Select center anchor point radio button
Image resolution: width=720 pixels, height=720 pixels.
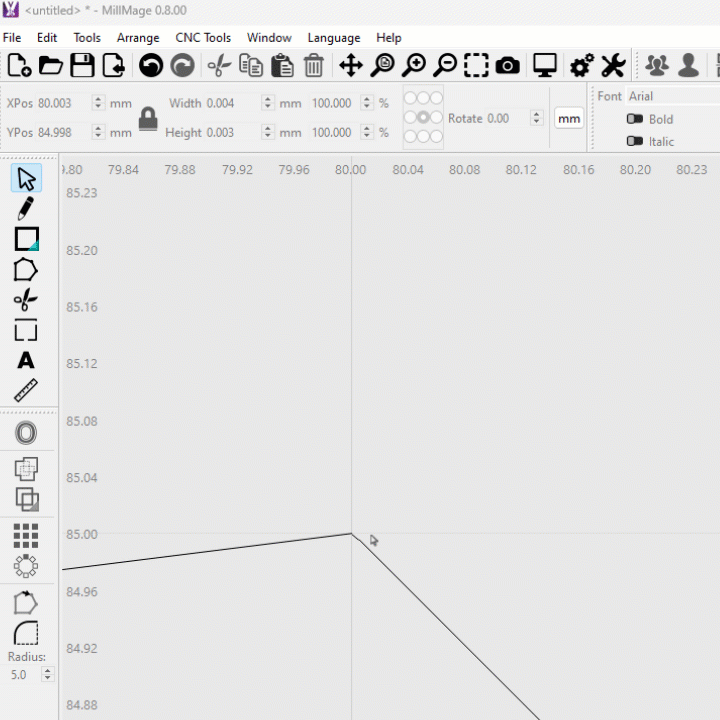click(x=423, y=118)
